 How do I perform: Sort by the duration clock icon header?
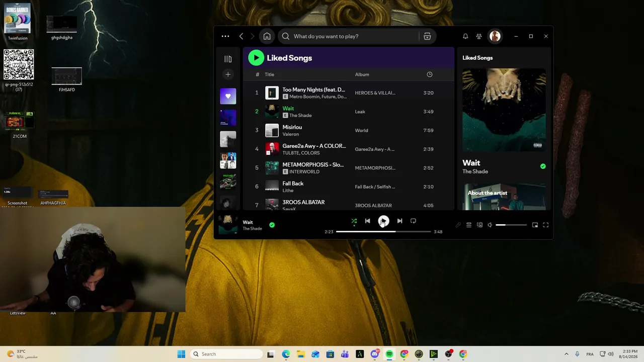click(x=429, y=74)
